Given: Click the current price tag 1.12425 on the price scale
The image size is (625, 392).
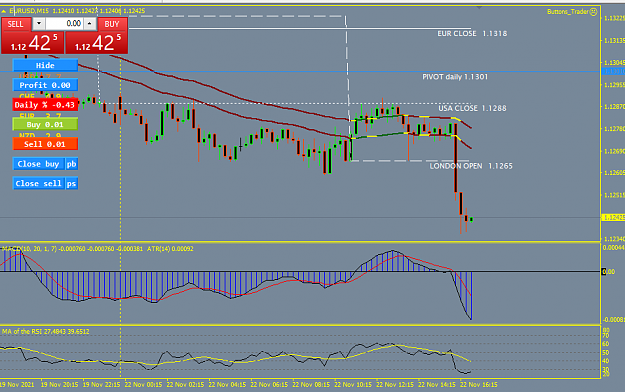Looking at the screenshot, I should (x=613, y=217).
